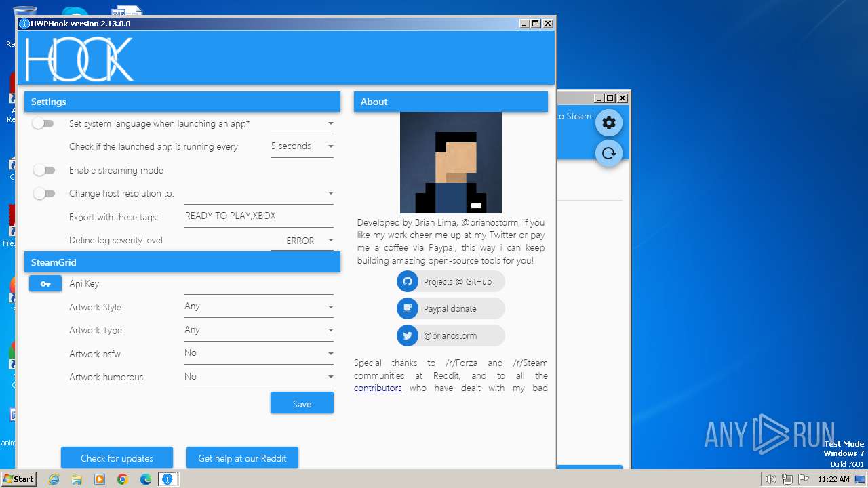Click the volume icon in system tray

point(770,479)
